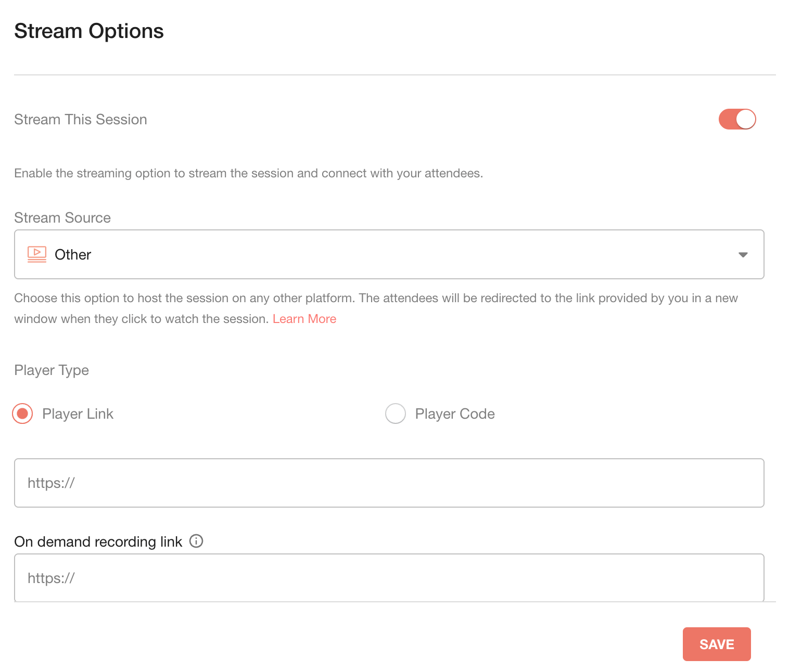
Task: Open the Stream Source dropdown field
Action: [x=389, y=254]
